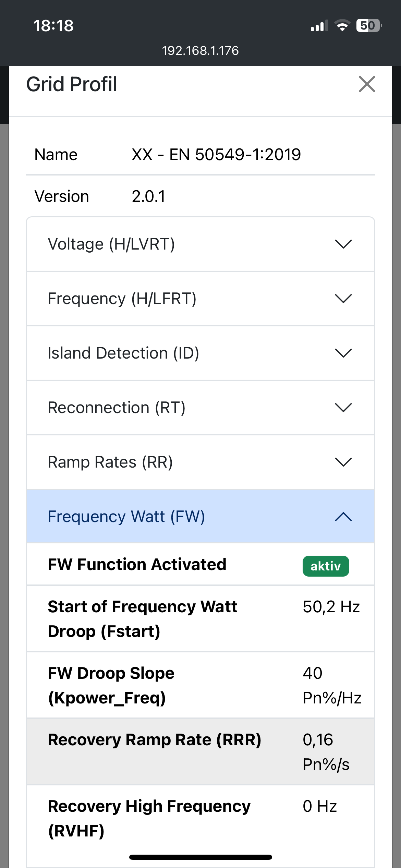
Task: Click the Island Detection chevron arrow
Action: [x=343, y=353]
